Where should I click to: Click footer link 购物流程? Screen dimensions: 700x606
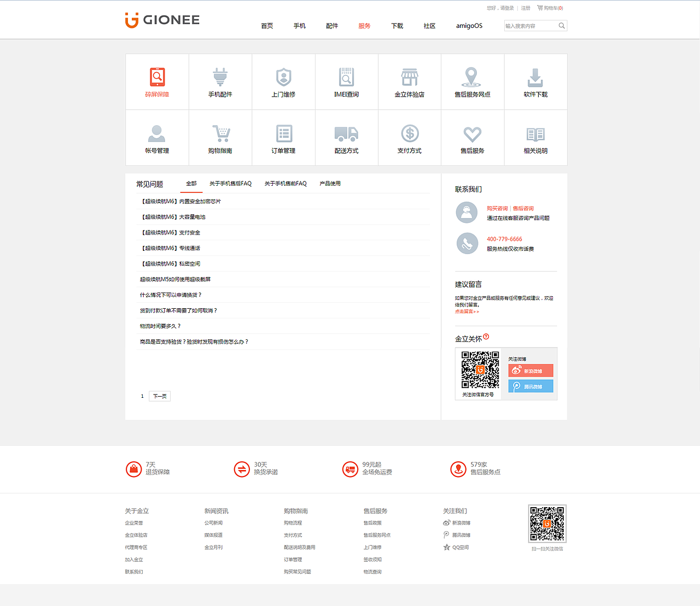click(x=293, y=523)
